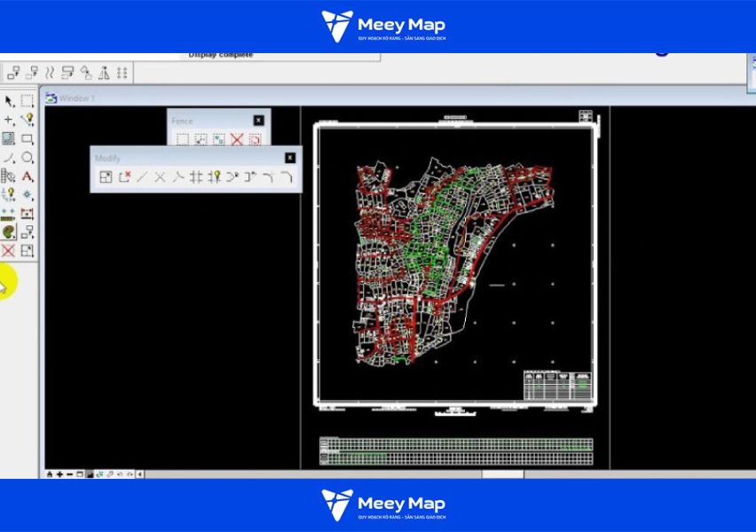Select Manipulate Fence Contents in Fence toolbox

pyautogui.click(x=219, y=140)
